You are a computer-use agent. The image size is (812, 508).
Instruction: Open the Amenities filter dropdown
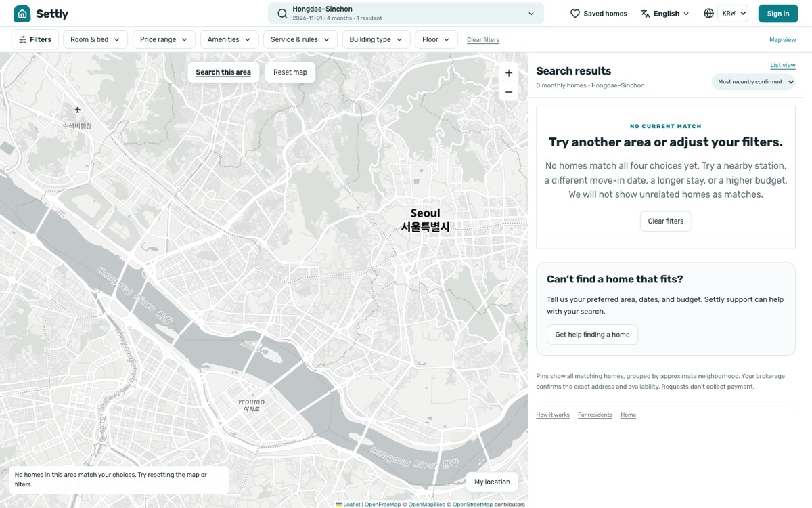click(229, 39)
